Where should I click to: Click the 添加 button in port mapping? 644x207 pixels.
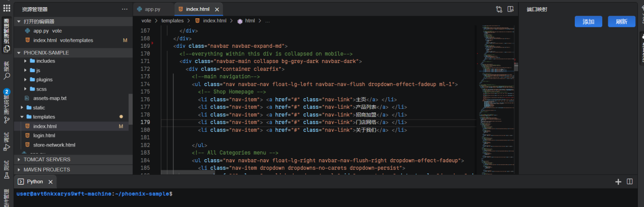tap(589, 21)
